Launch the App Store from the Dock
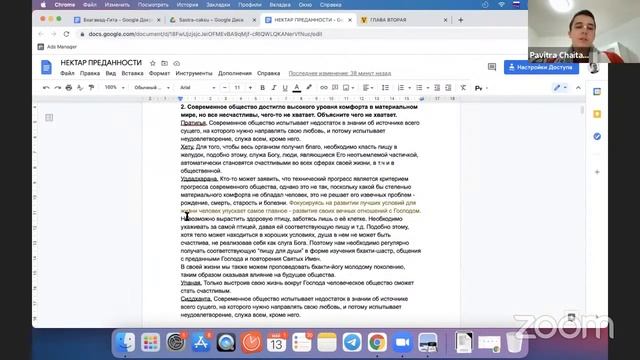This screenshot has width=640, height=360. click(200, 342)
